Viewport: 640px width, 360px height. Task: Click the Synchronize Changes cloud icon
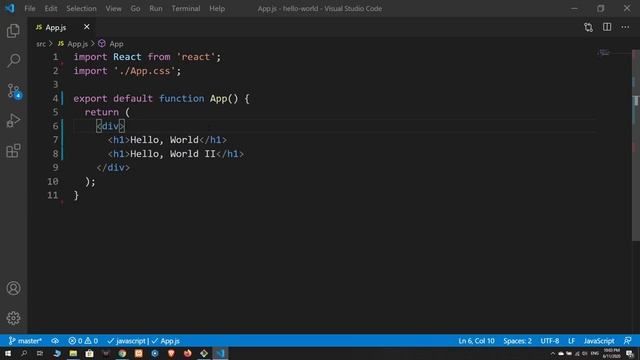pos(55,341)
